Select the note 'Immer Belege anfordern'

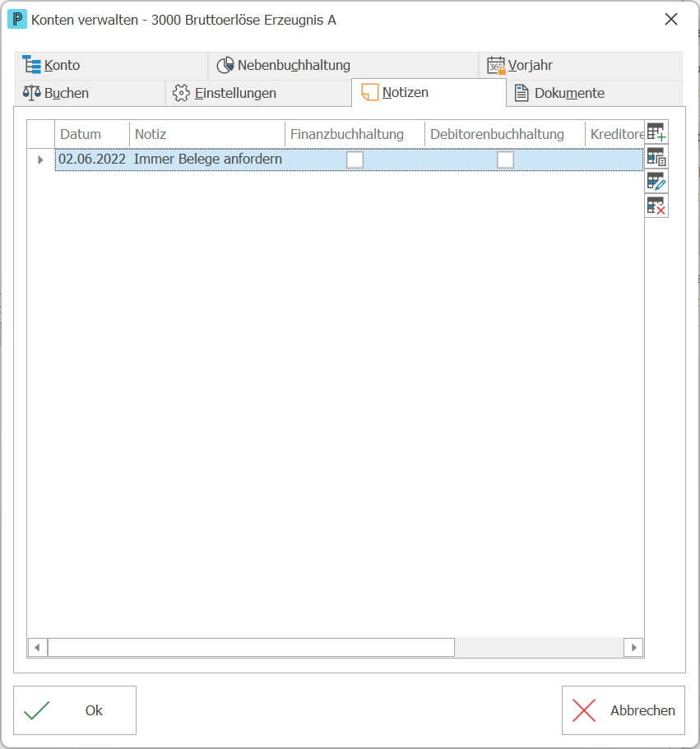point(208,159)
